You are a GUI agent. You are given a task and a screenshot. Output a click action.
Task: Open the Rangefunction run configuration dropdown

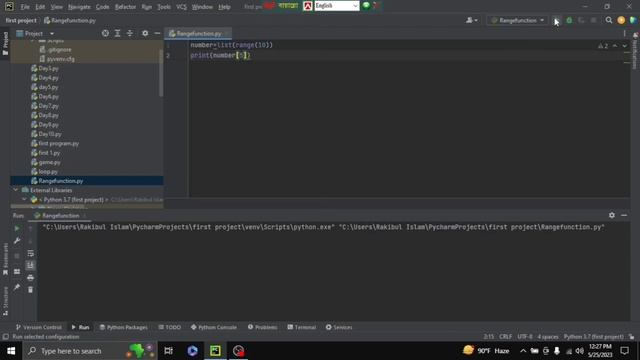pyautogui.click(x=518, y=20)
